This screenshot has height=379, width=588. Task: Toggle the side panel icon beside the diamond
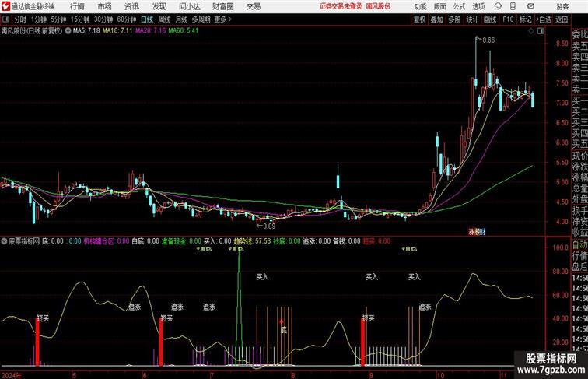point(541,31)
